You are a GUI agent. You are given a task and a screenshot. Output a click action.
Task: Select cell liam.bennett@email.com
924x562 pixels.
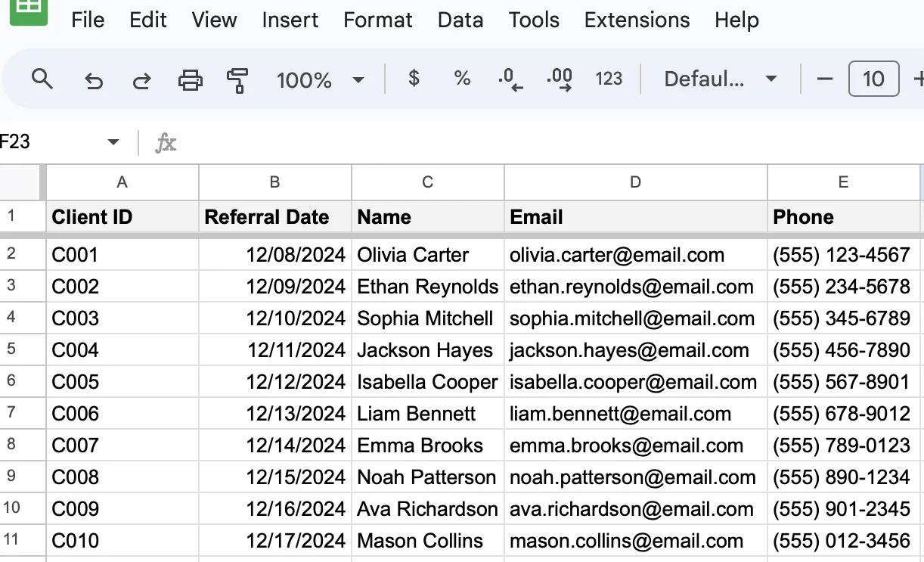(636, 414)
